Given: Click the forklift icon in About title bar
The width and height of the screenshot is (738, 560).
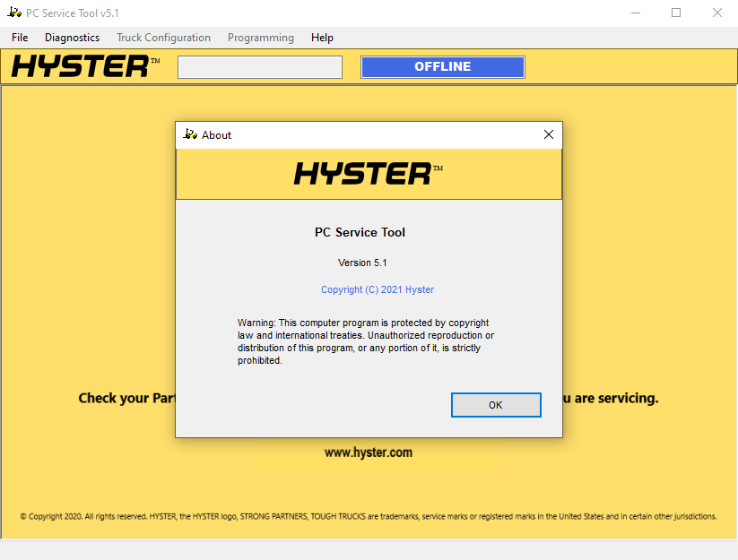Looking at the screenshot, I should pyautogui.click(x=190, y=134).
